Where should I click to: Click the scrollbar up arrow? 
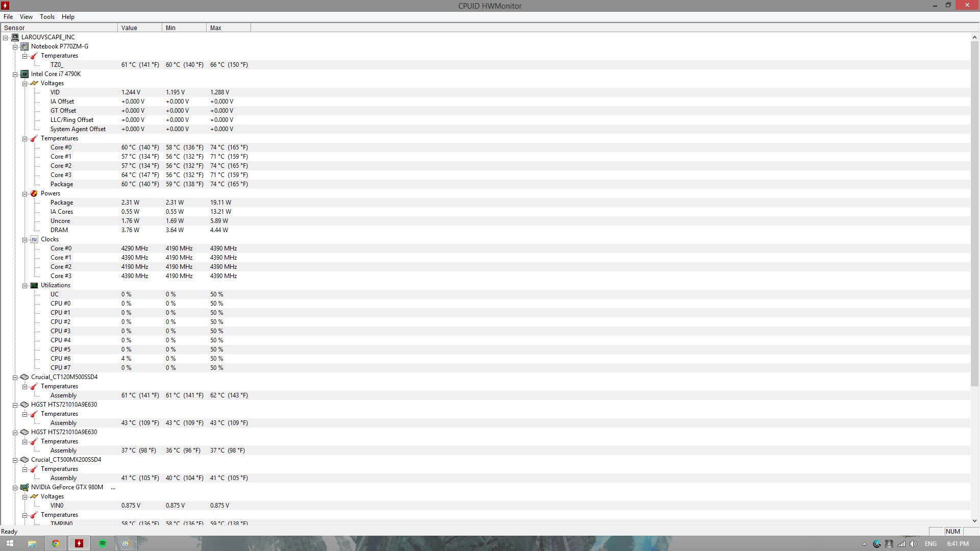[x=975, y=37]
